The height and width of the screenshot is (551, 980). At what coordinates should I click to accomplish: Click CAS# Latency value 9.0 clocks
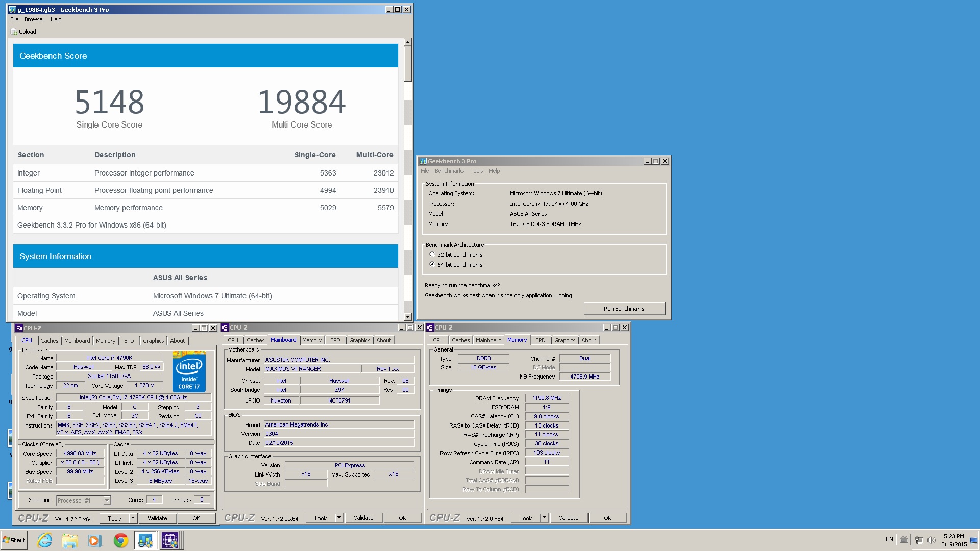pyautogui.click(x=547, y=416)
